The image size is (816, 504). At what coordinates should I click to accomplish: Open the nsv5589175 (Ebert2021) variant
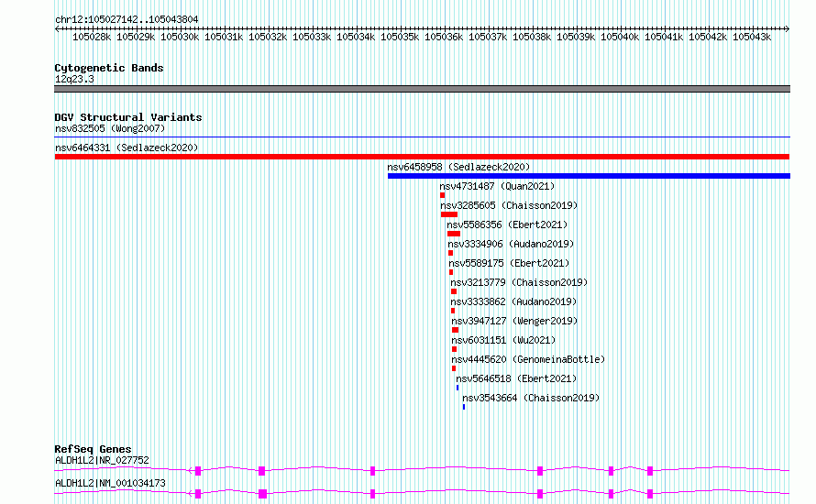tap(509, 263)
